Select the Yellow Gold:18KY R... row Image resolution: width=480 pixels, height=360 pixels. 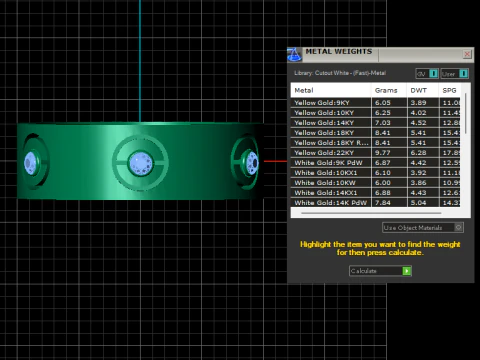pos(376,143)
